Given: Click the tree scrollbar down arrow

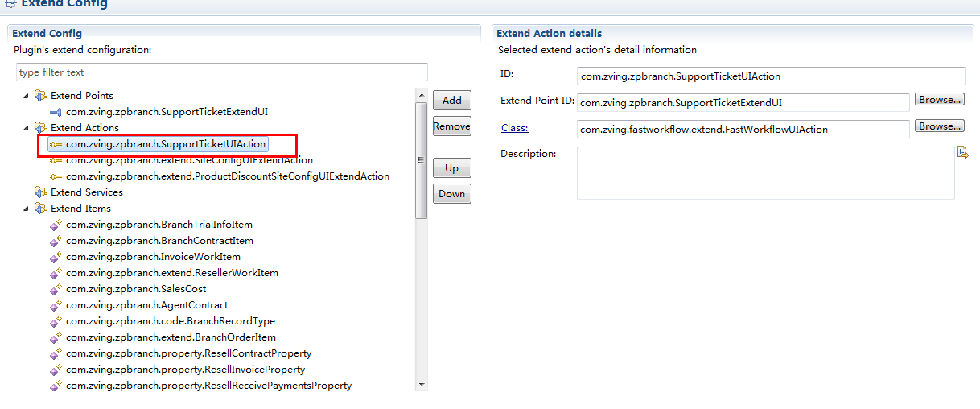Looking at the screenshot, I should (x=422, y=385).
